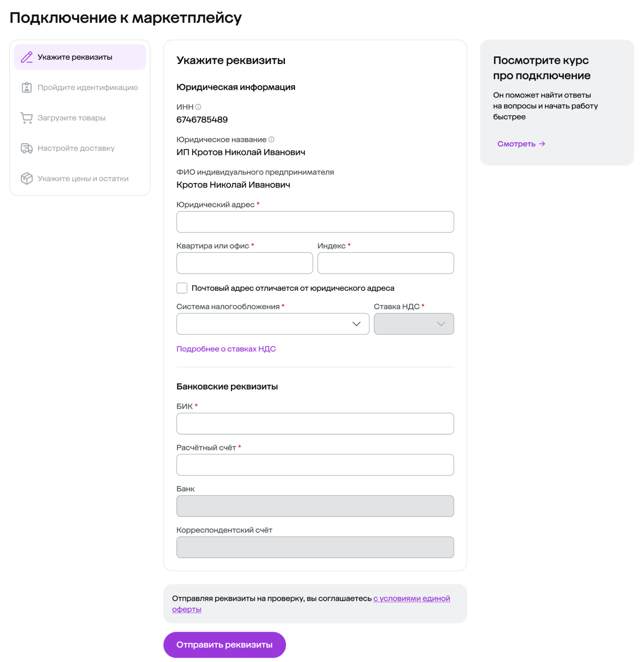Tick the postal address differs checkbox
Image resolution: width=644 pixels, height=662 pixels.
coord(182,288)
